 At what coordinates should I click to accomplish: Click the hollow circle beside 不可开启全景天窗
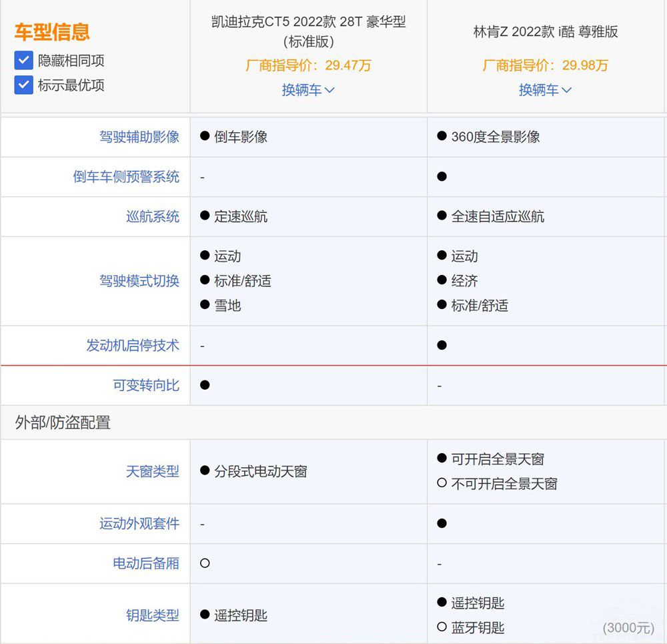coord(442,482)
